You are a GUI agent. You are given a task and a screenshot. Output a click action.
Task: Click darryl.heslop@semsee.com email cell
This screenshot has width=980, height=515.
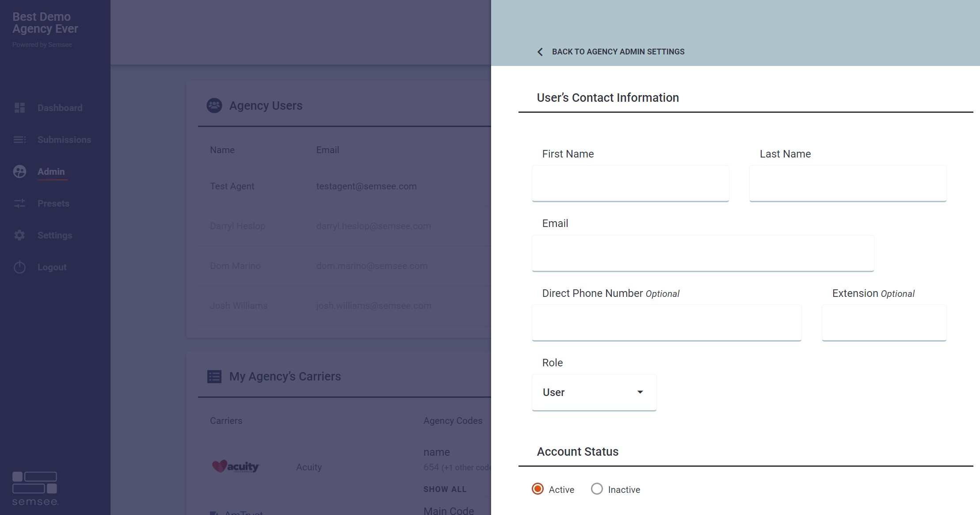pyautogui.click(x=374, y=226)
